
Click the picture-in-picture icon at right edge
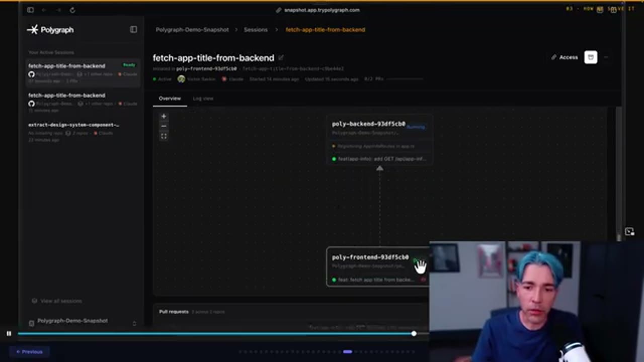click(629, 231)
